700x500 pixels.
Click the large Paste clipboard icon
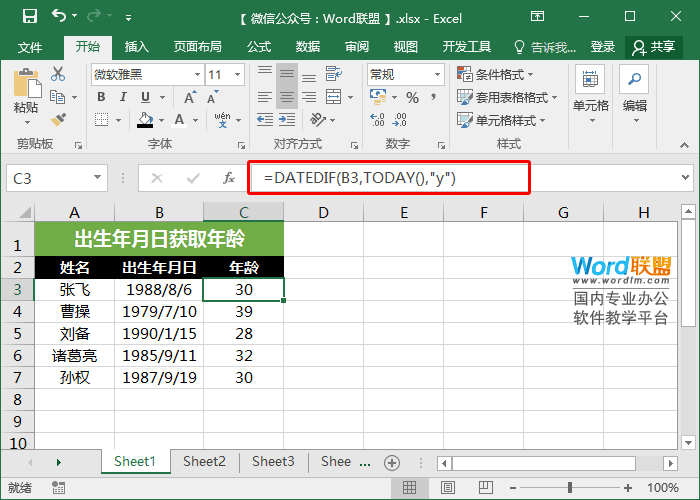pyautogui.click(x=26, y=83)
